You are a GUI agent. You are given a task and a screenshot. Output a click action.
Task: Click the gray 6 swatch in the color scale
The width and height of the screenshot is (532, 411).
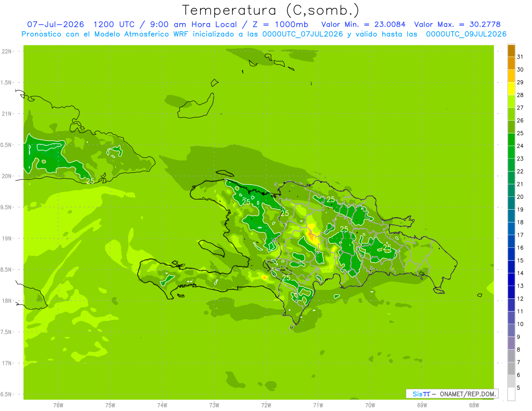tap(511, 368)
